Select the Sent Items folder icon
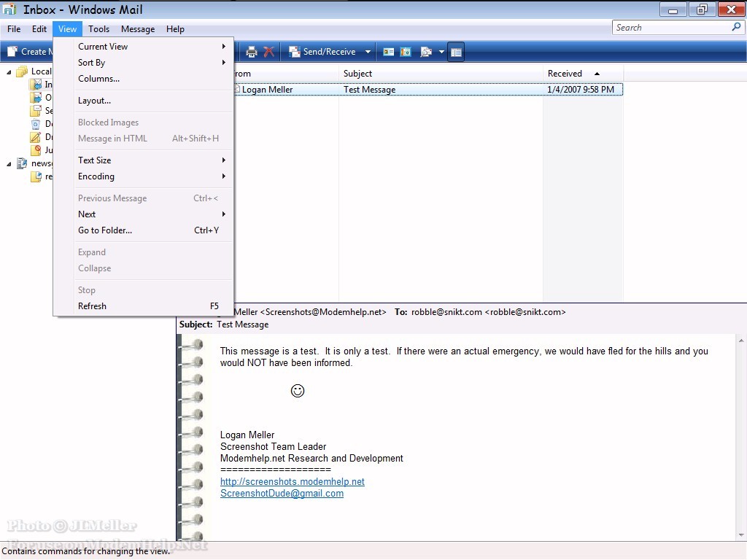The width and height of the screenshot is (747, 560). (36, 111)
